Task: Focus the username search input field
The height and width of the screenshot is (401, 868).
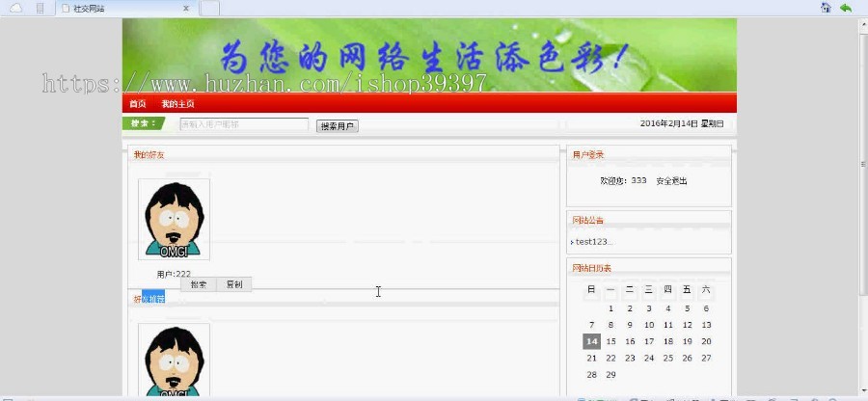Action: point(244,124)
